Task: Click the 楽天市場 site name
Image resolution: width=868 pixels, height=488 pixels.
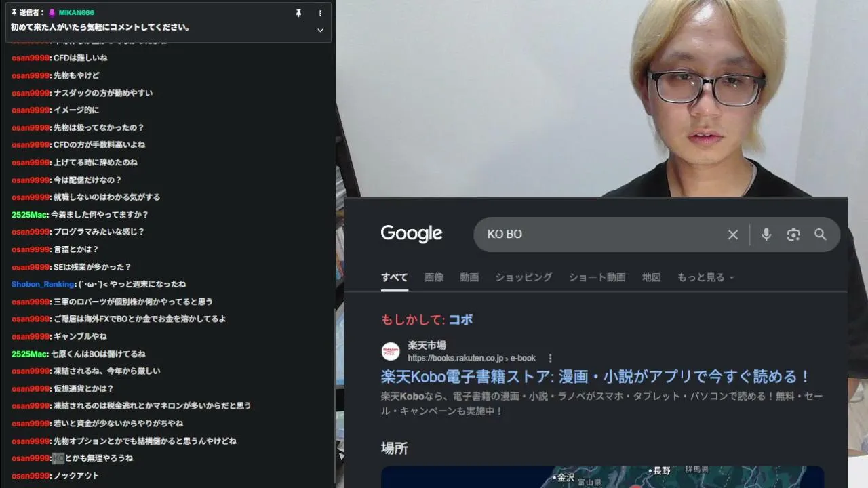Action: [427, 346]
